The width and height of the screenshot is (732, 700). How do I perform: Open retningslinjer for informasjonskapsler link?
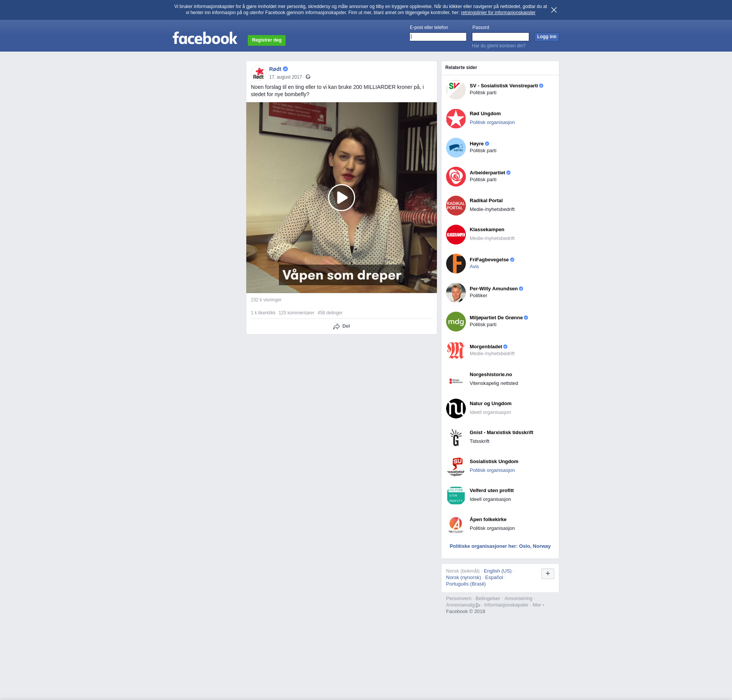(x=498, y=13)
